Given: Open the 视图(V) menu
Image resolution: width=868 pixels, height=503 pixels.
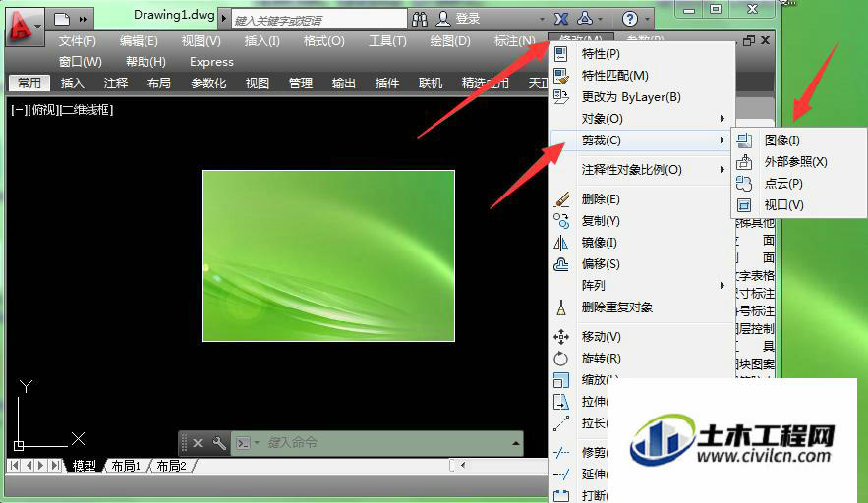Looking at the screenshot, I should pyautogui.click(x=201, y=41).
